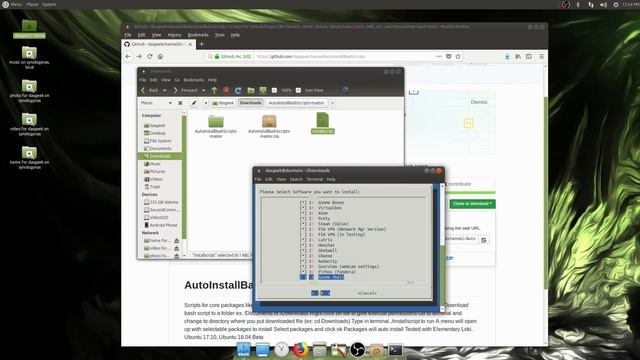The image size is (640, 360).
Task: Show earlier path buttons in location bar
Action: pyautogui.click(x=206, y=103)
